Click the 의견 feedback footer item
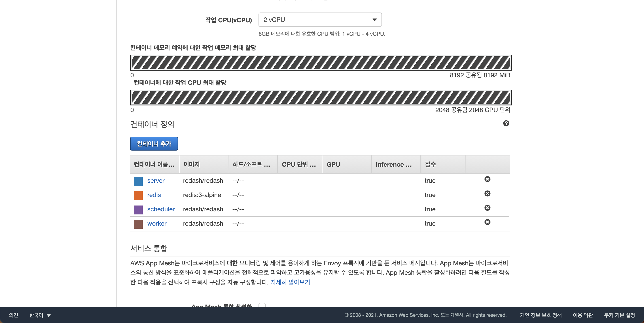Screen dimensions: 644x323 point(13,315)
